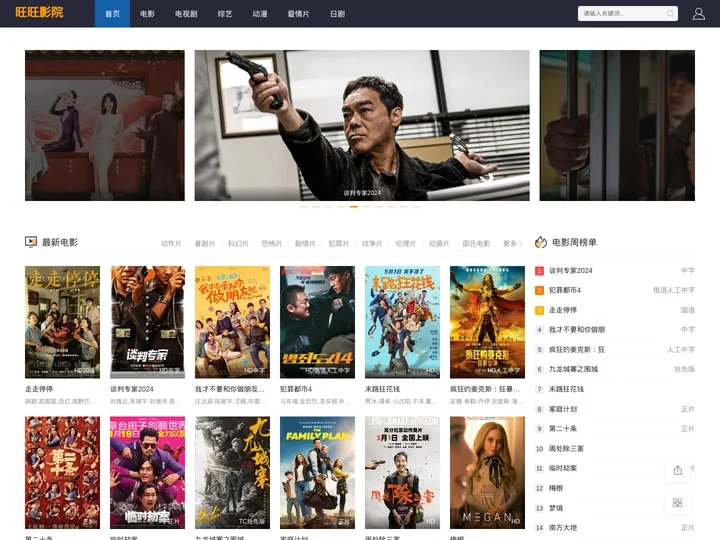The height and width of the screenshot is (540, 720).
Task: Show the next carousel banner on right
Action: pyautogui.click(x=617, y=125)
